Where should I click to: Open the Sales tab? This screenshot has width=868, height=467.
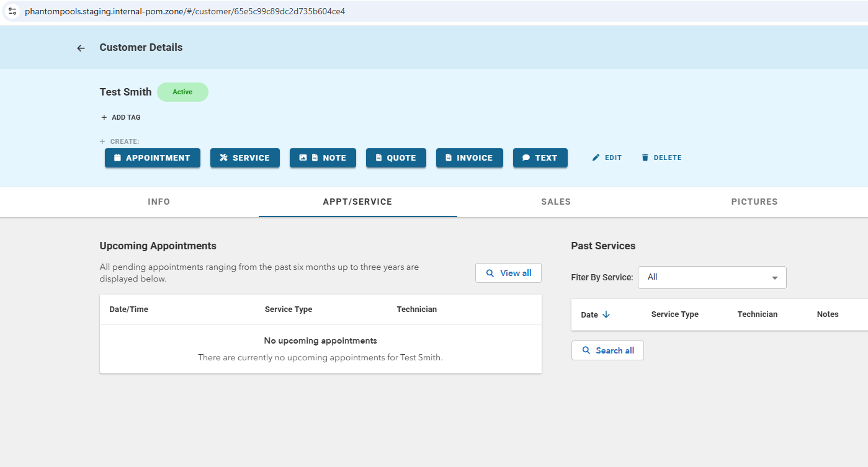point(555,202)
